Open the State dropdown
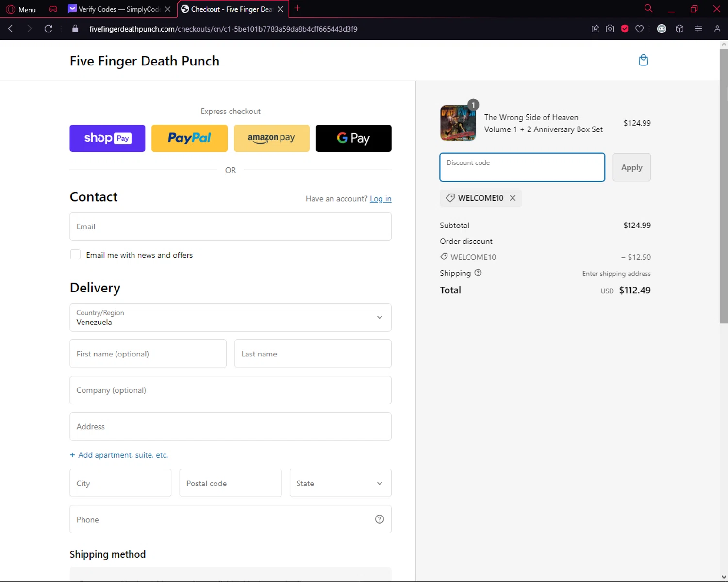 point(341,483)
